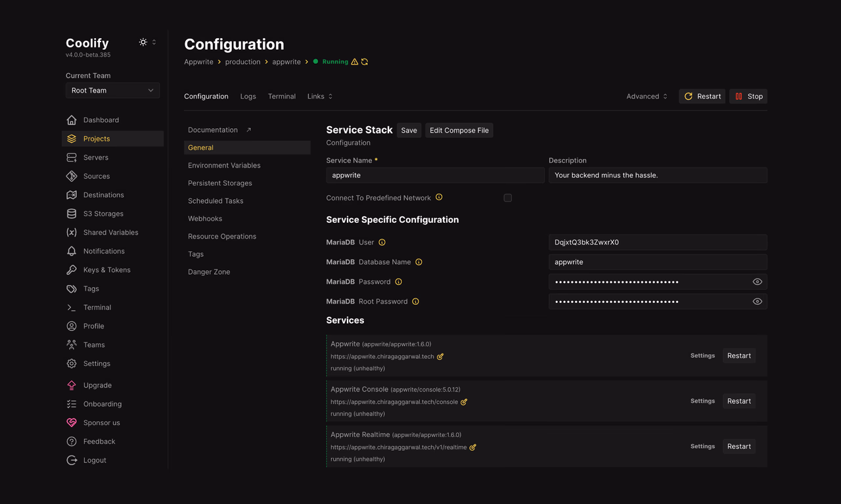The height and width of the screenshot is (504, 841).
Task: Open Webhooks section
Action: point(247,219)
